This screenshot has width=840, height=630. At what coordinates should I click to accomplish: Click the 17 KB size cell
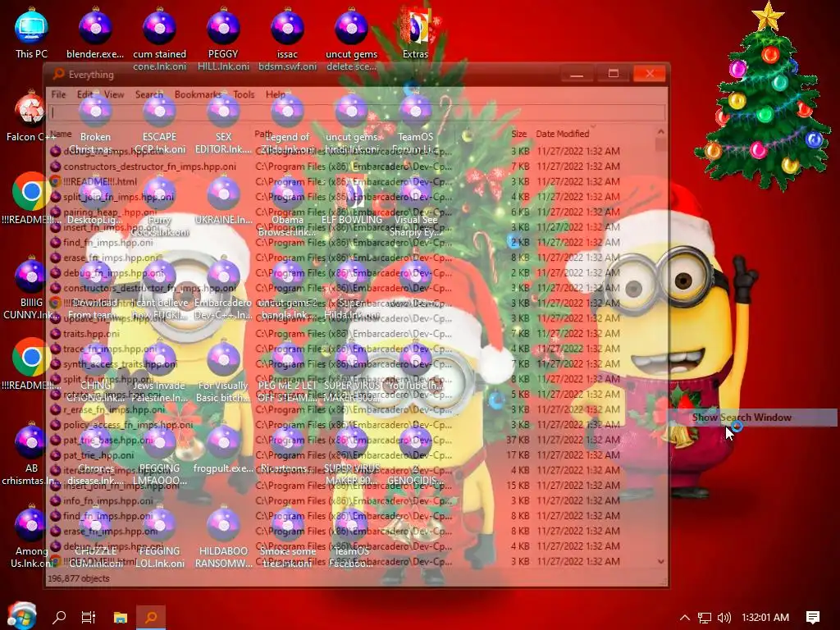pos(518,455)
